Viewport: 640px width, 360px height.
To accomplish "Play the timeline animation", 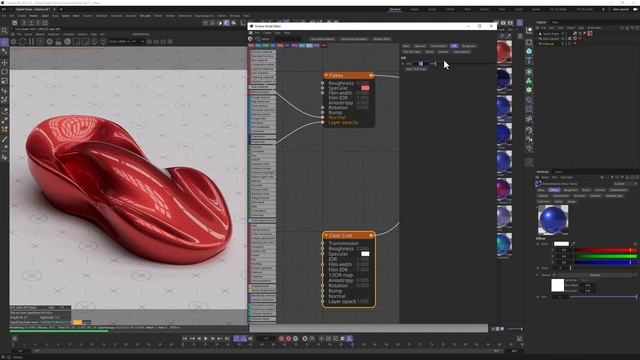I will point(206,338).
